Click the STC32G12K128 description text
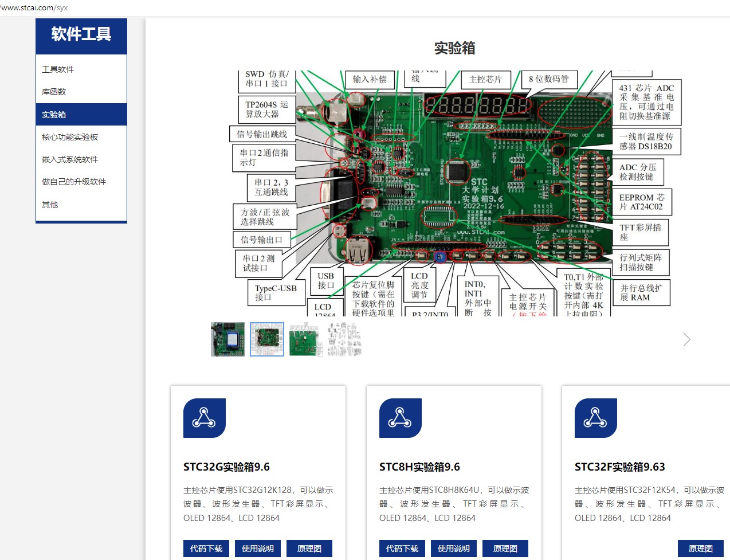 pyautogui.click(x=258, y=504)
